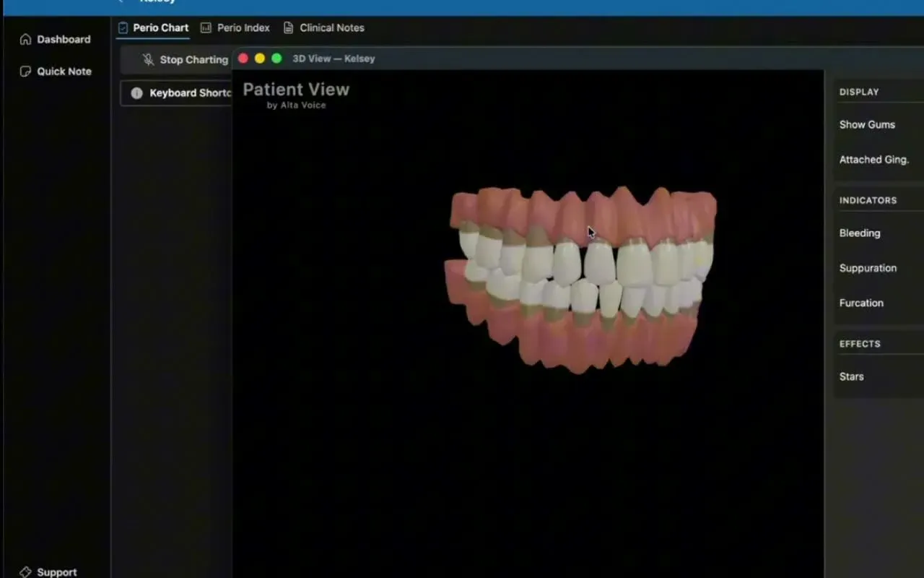The height and width of the screenshot is (578, 924).
Task: Click the DISPLAY section header
Action: pyautogui.click(x=859, y=92)
